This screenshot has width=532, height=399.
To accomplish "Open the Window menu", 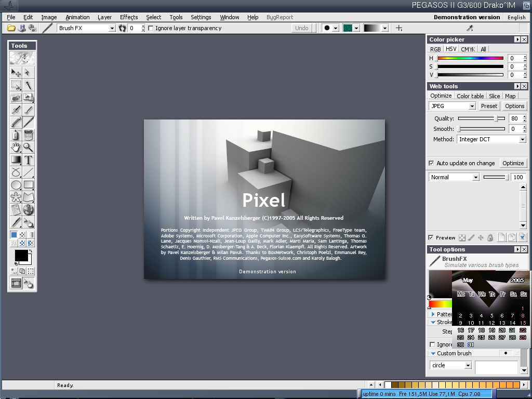I will tap(229, 17).
